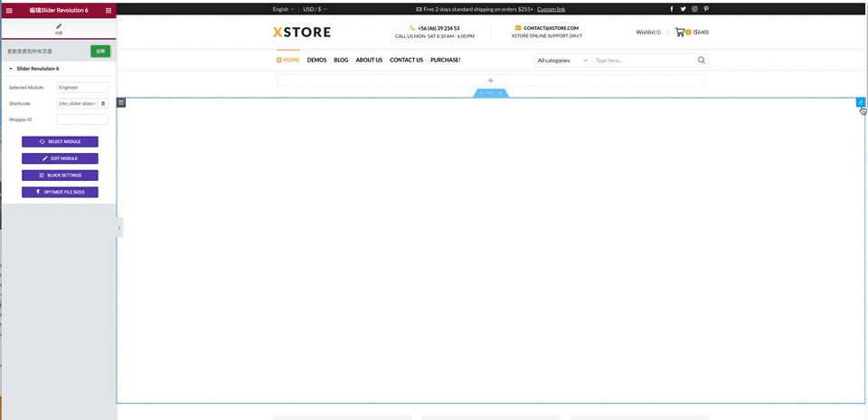The image size is (868, 420).
Task: Focus the Shortcode input field
Action: 78,103
